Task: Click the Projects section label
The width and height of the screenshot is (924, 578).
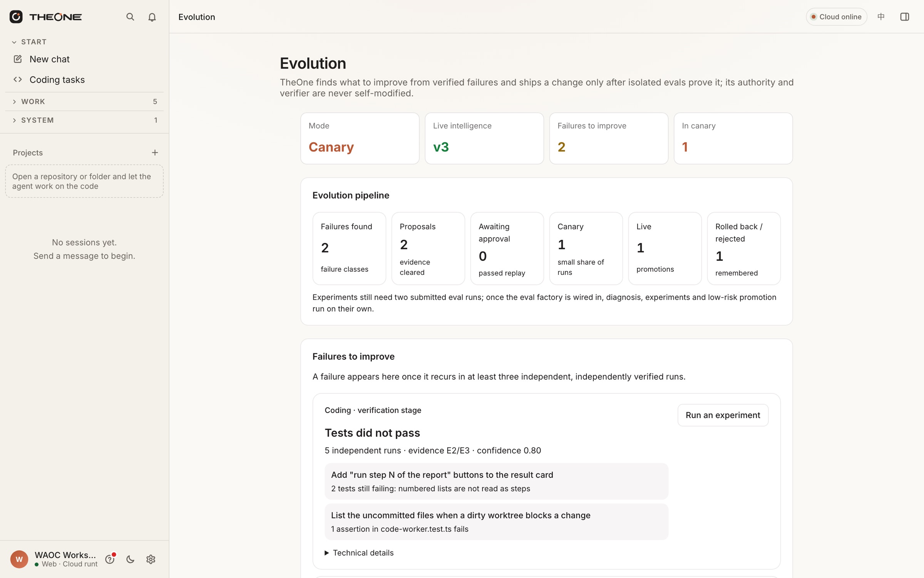Action: point(28,153)
